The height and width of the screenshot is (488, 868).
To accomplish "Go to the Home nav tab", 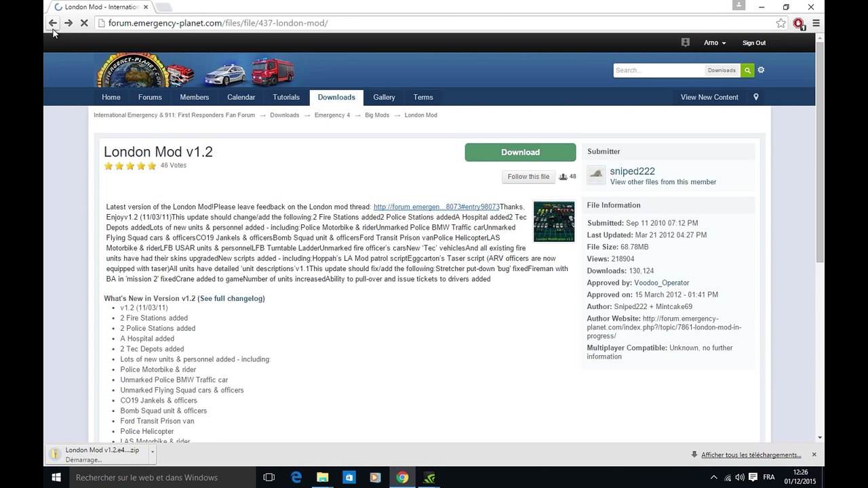I will 111,98.
